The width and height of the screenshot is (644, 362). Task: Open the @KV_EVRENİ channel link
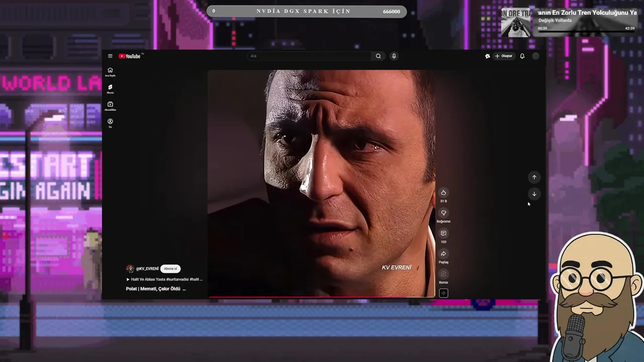coord(147,269)
